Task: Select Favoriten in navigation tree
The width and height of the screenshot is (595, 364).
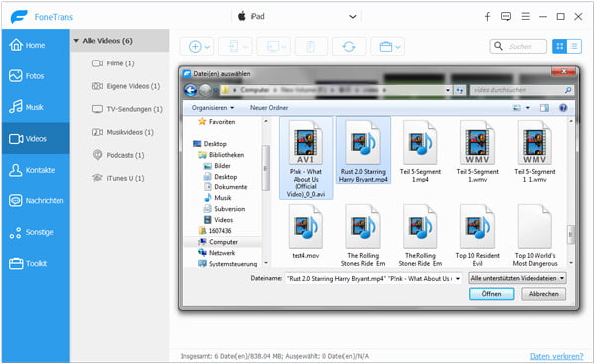Action: tap(217, 121)
